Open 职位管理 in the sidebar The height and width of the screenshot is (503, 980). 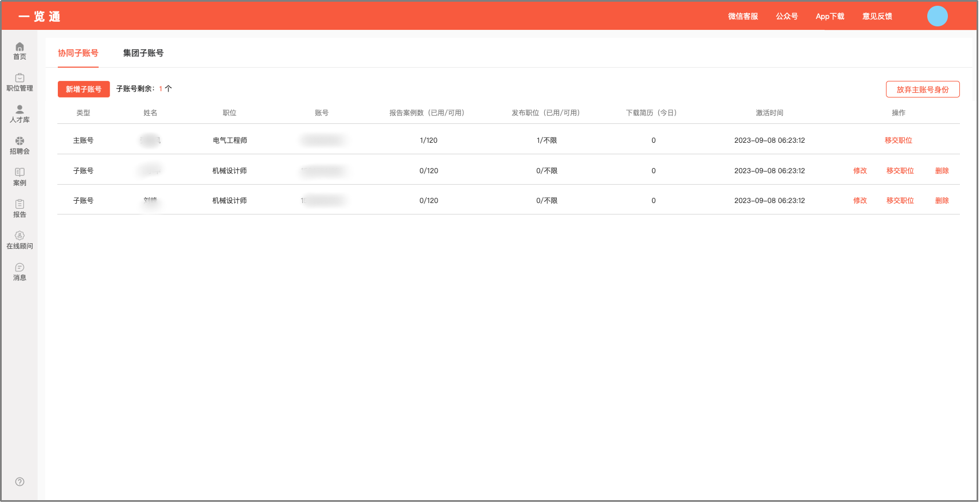[19, 83]
